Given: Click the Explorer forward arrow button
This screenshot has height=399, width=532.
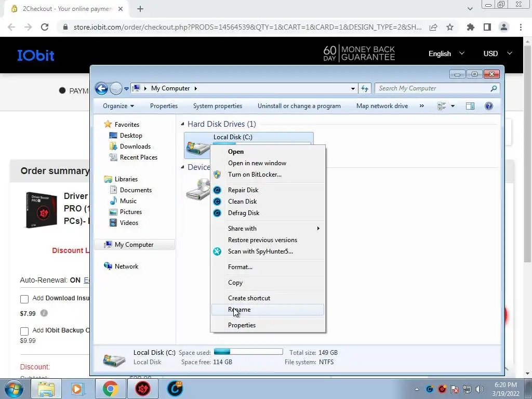Looking at the screenshot, I should pos(116,88).
